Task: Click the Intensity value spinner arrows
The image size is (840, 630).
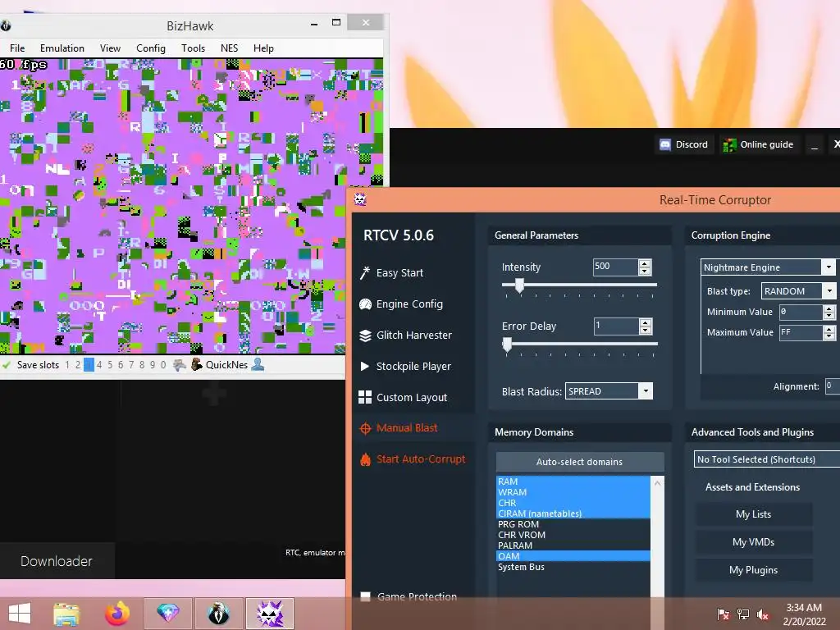Action: click(x=645, y=267)
